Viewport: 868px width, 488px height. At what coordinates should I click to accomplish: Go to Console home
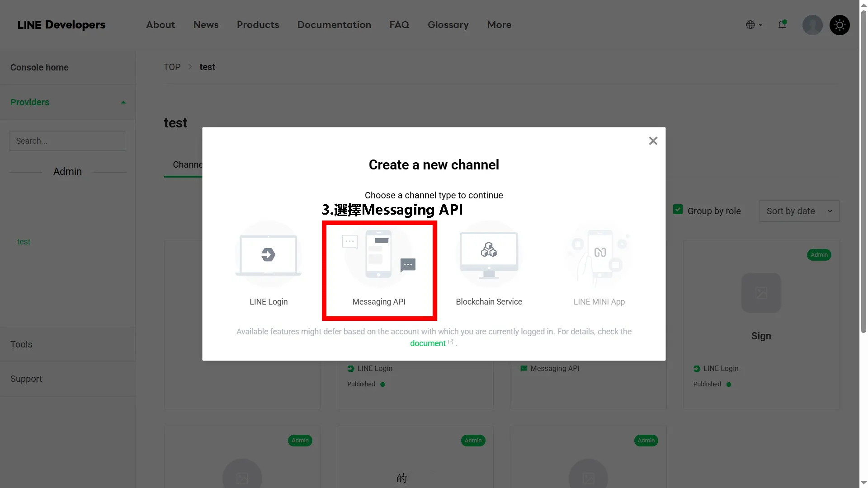39,67
